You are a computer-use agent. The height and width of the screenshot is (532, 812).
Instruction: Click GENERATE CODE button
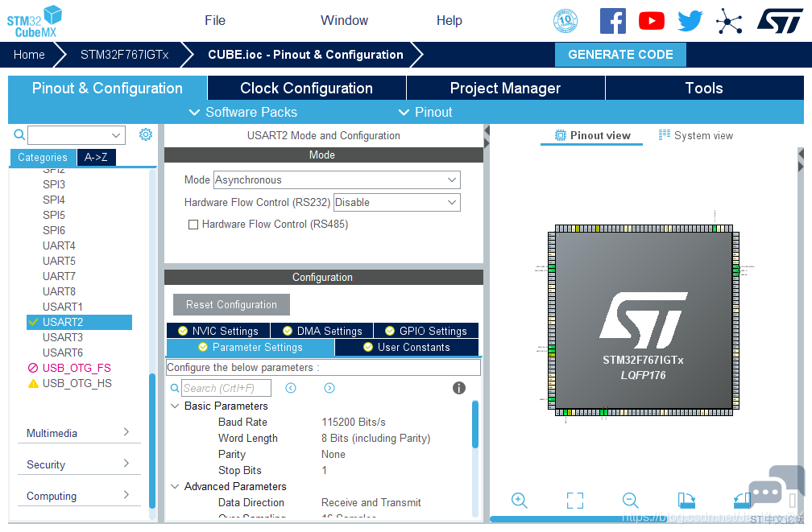tap(620, 55)
